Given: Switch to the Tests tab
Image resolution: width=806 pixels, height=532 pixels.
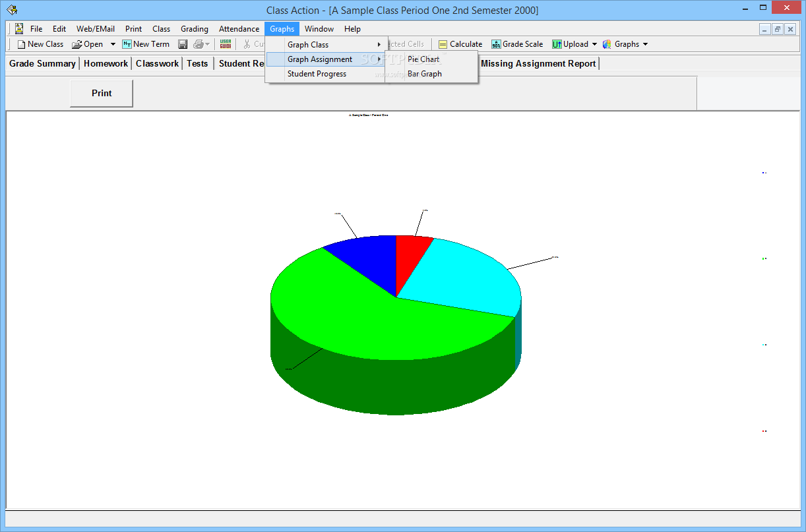Looking at the screenshot, I should tap(197, 63).
